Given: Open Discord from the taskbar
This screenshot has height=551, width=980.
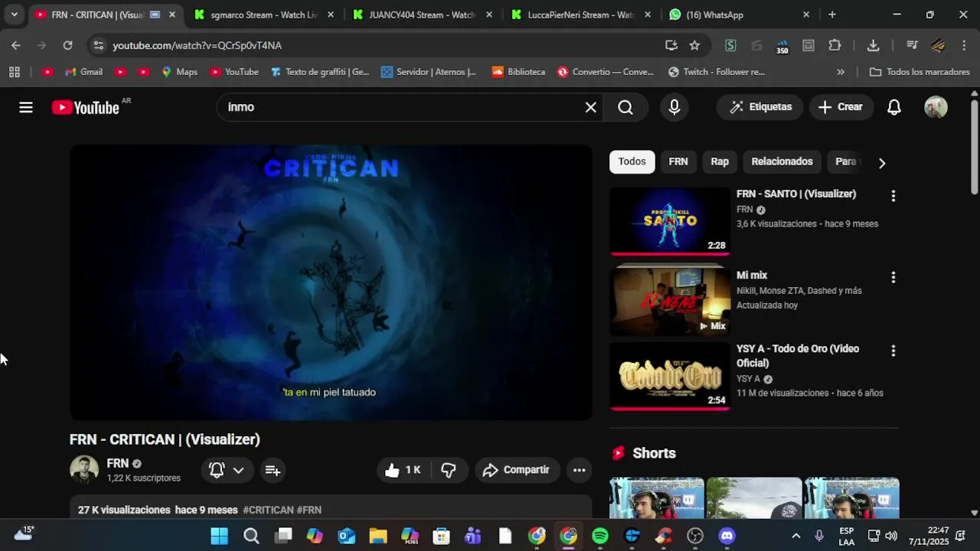Looking at the screenshot, I should tap(727, 536).
